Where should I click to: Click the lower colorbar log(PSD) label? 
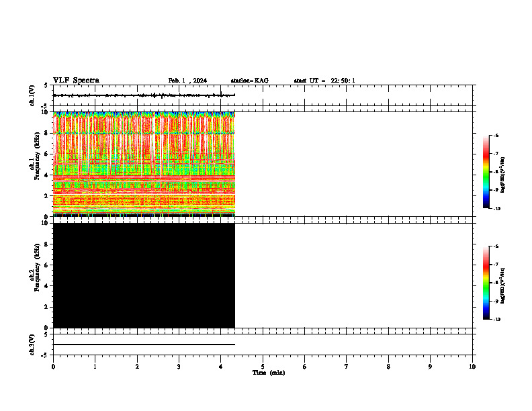point(503,286)
